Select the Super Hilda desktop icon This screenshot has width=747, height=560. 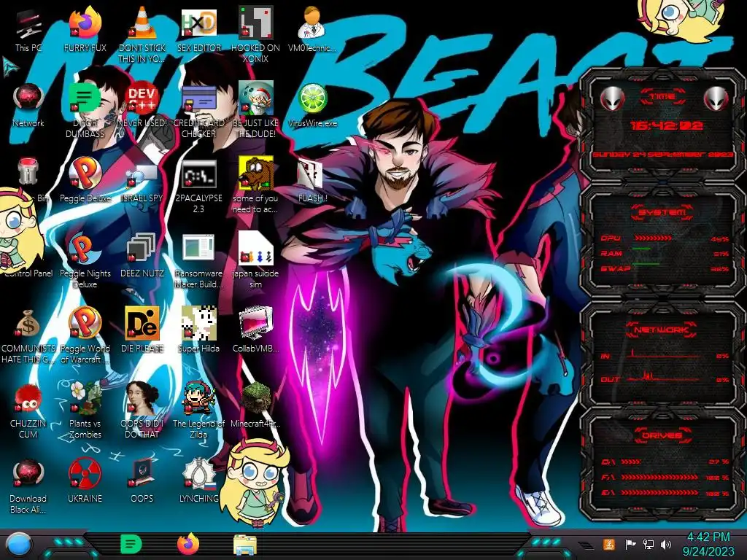199,330
